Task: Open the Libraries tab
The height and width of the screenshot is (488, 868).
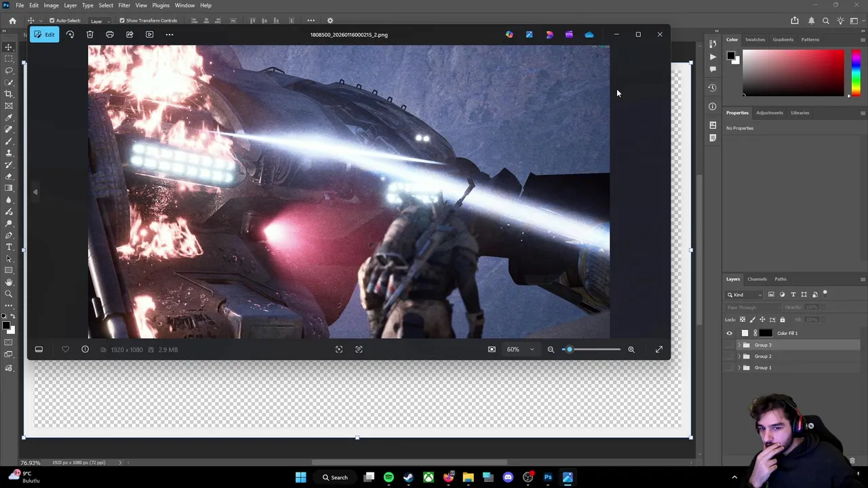Action: 800,113
